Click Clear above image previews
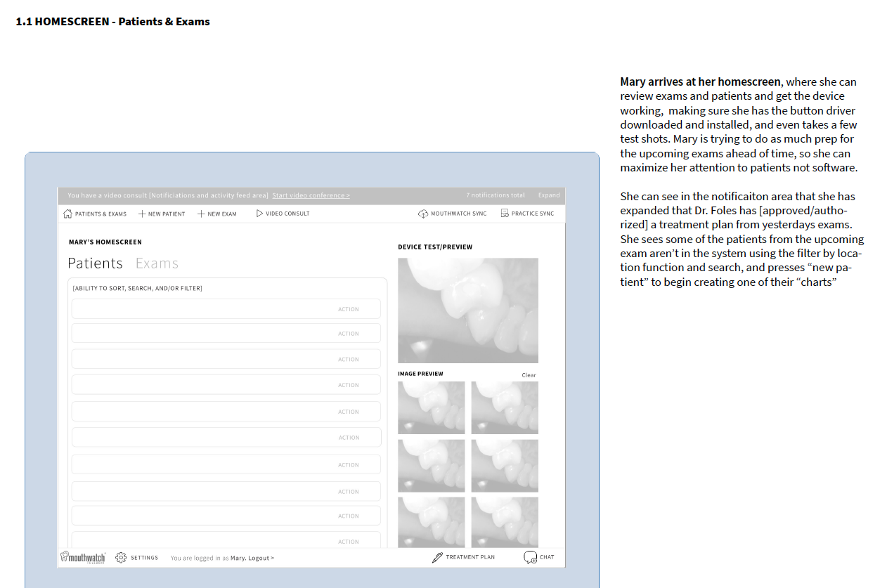Screen dimensions: 887x588 tap(529, 375)
